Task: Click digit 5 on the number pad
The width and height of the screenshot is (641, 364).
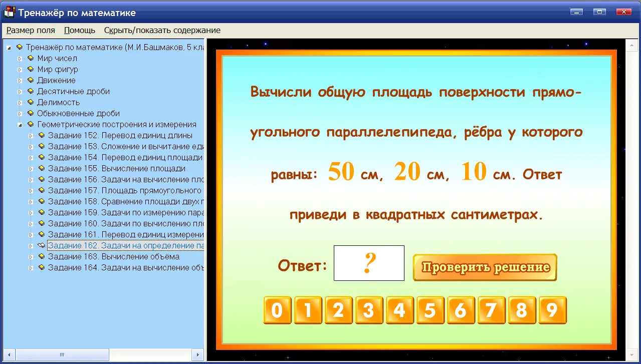Action: (430, 310)
